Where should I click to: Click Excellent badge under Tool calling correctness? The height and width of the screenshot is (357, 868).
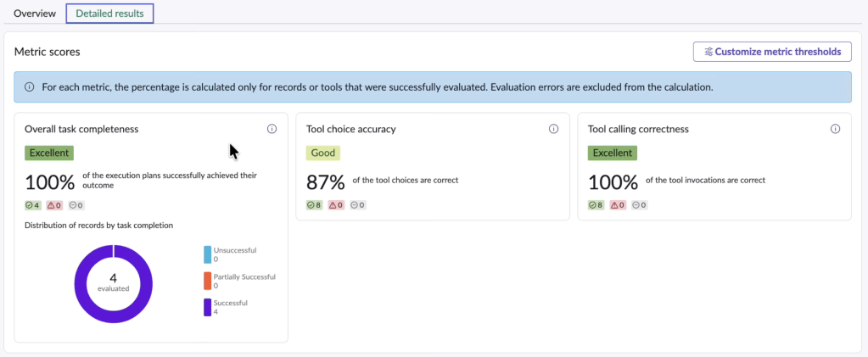coord(612,153)
